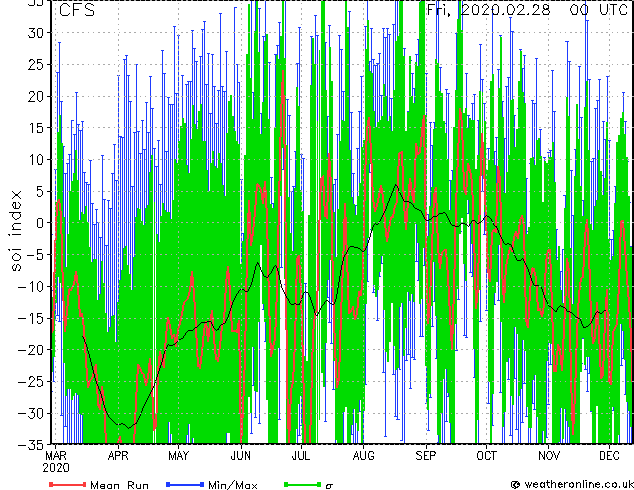Click the OCT month label

pos(486,456)
